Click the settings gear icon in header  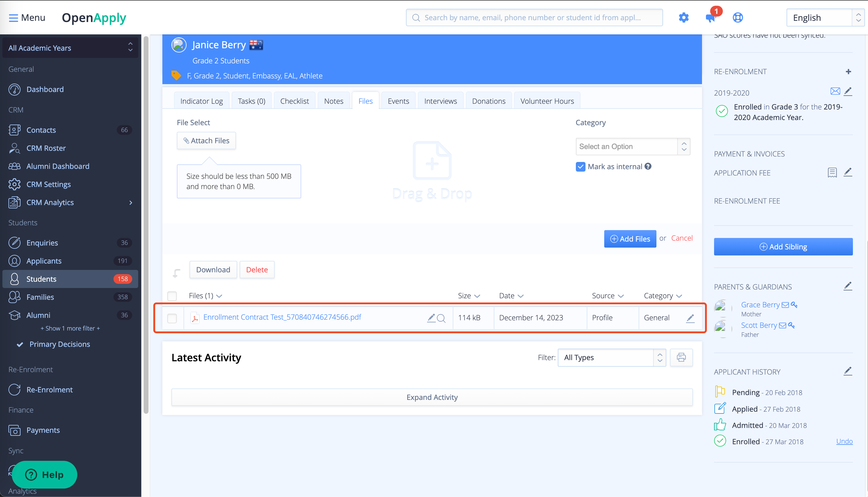[684, 17]
